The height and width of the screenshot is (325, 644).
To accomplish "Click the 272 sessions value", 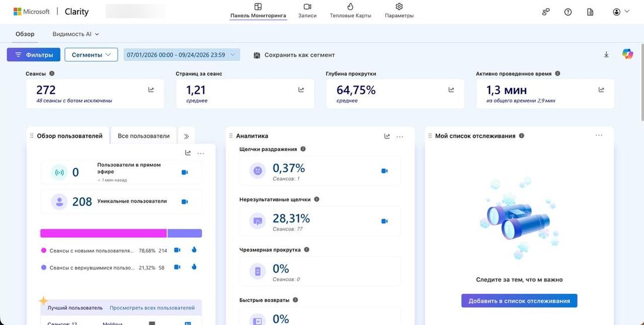I will [x=46, y=90].
